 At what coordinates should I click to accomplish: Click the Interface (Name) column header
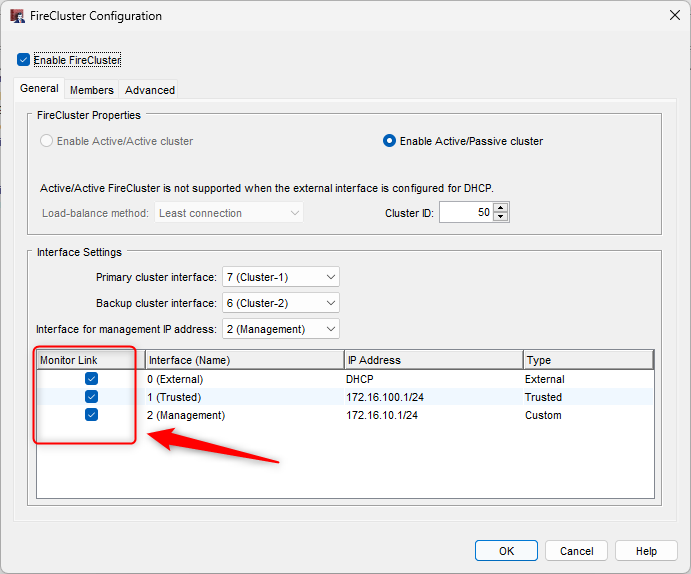[x=245, y=360]
